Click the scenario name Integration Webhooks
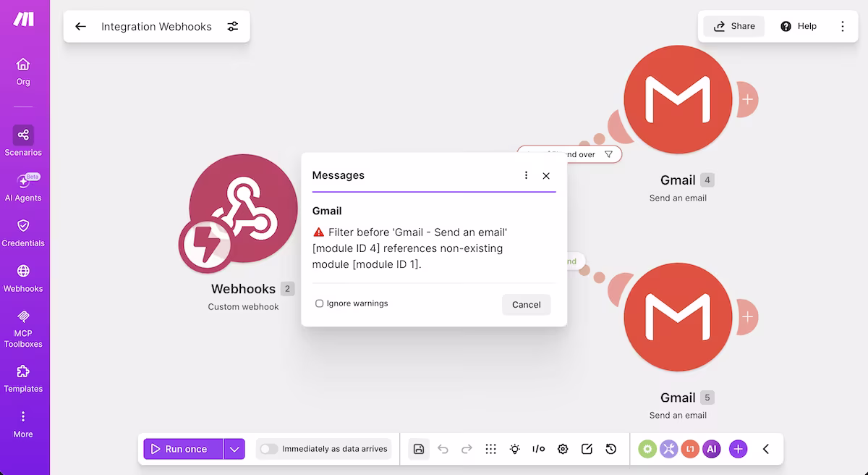Image resolution: width=868 pixels, height=475 pixels. click(x=156, y=27)
